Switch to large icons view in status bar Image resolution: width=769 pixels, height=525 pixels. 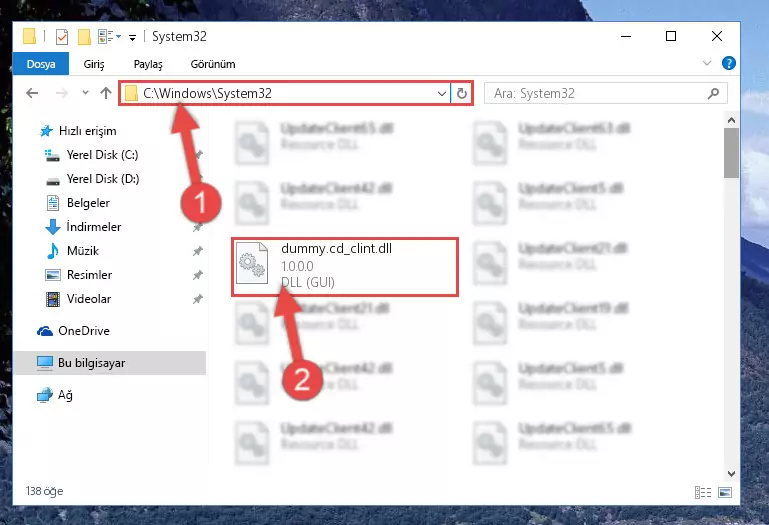tap(725, 492)
